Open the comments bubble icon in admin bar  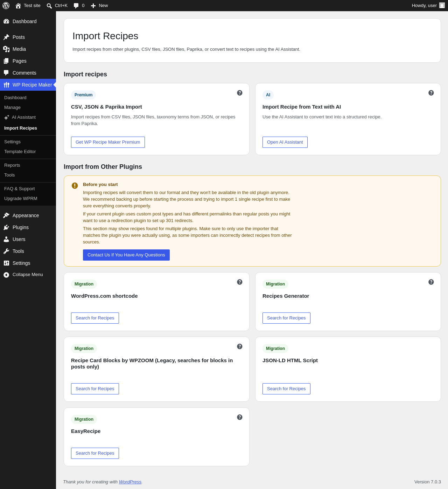(x=76, y=6)
